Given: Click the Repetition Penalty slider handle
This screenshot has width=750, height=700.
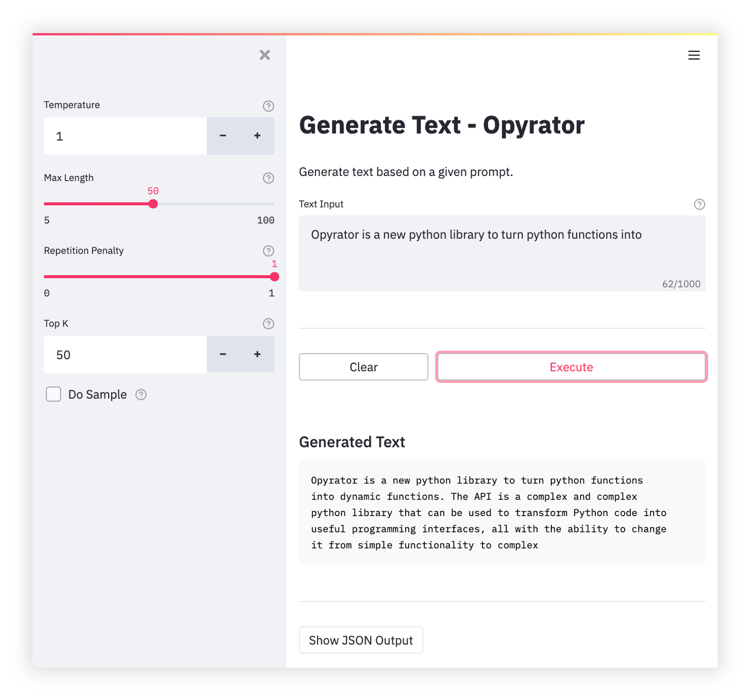Looking at the screenshot, I should [274, 276].
